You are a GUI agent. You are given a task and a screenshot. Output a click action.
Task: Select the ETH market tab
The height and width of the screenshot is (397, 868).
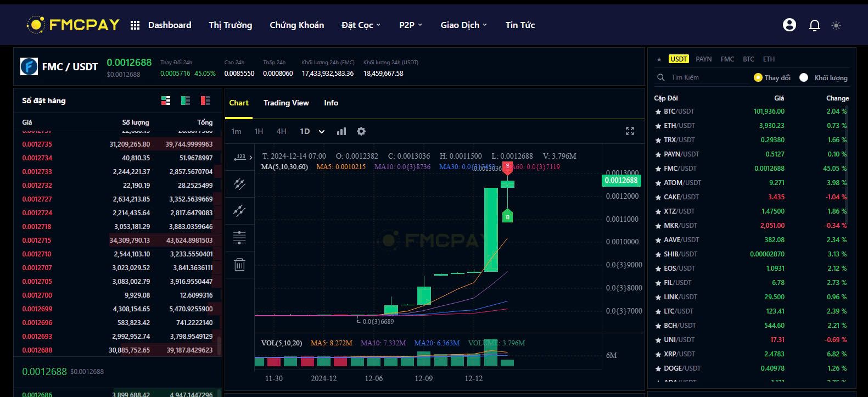tap(769, 59)
